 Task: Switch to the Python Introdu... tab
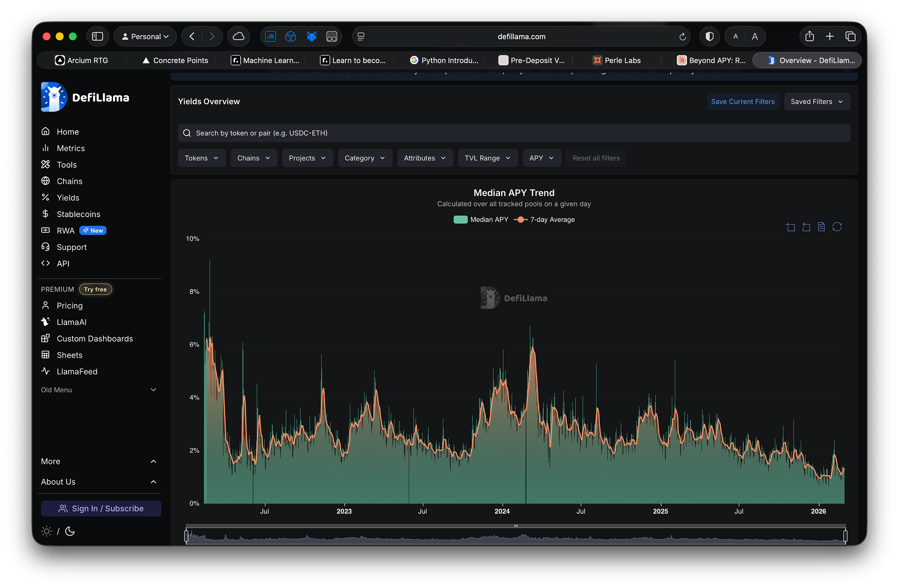(x=444, y=60)
